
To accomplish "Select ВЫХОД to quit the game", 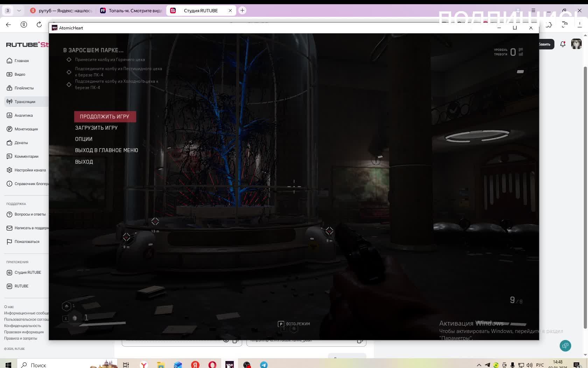I will click(x=84, y=162).
